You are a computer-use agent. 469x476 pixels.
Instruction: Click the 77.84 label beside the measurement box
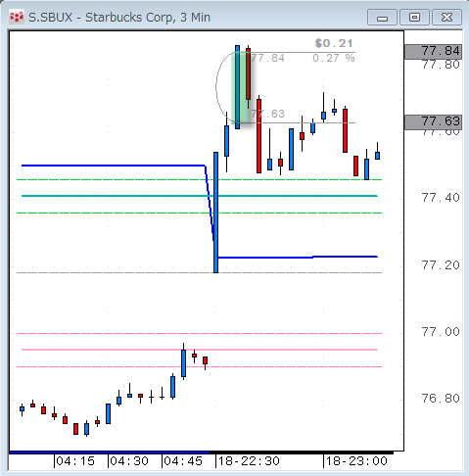pos(268,58)
